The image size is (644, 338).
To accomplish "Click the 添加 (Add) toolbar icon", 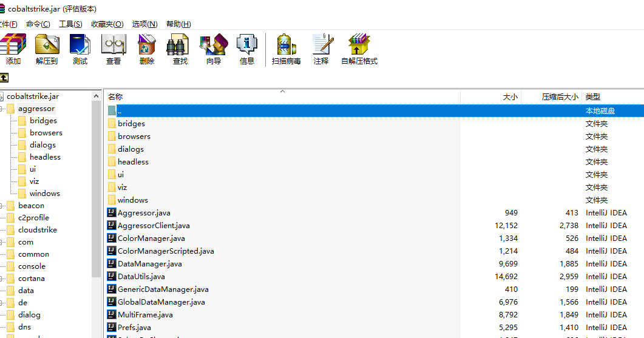I will click(x=13, y=44).
